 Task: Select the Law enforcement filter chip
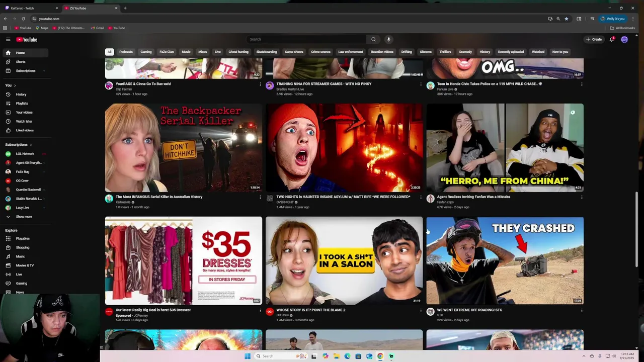click(x=350, y=52)
